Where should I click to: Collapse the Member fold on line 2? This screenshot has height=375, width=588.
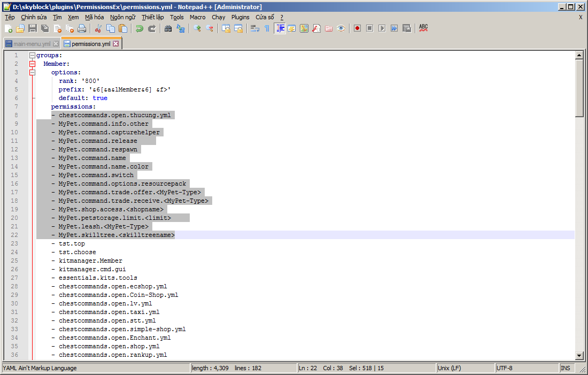tap(32, 64)
